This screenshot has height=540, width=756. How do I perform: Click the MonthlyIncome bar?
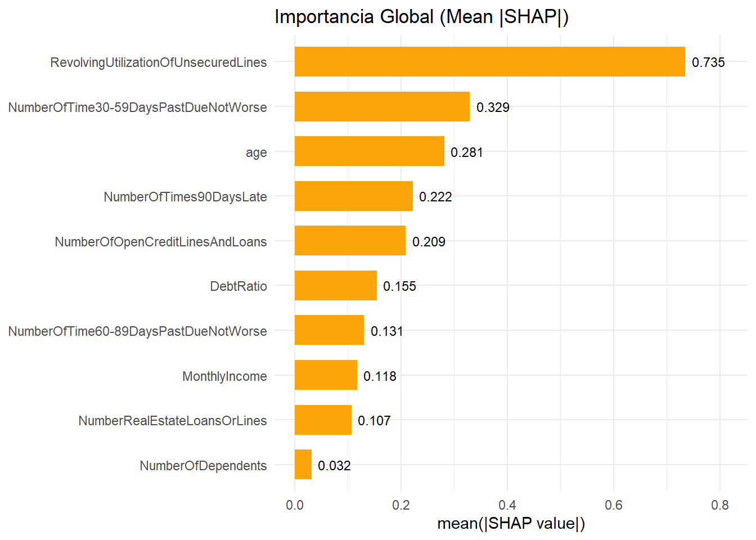coord(326,375)
